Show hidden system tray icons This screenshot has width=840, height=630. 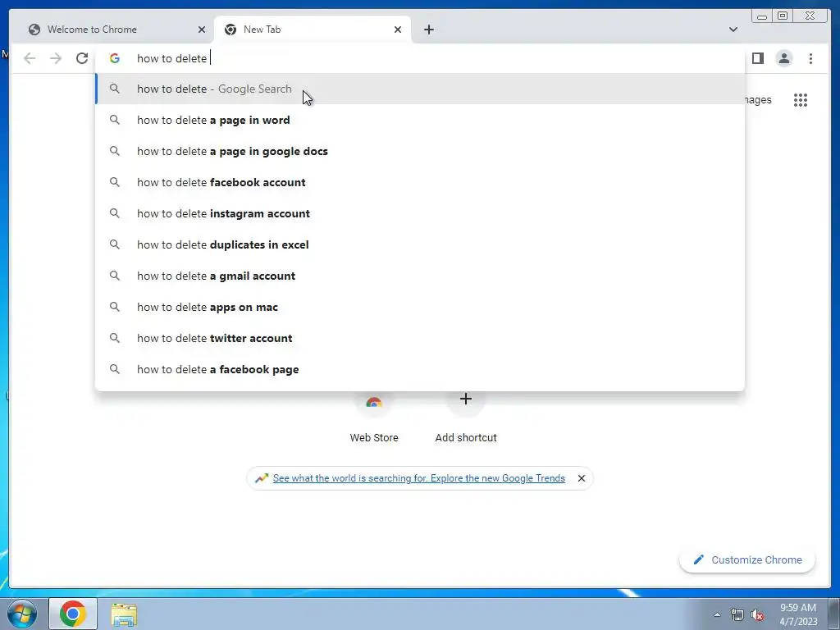coord(717,614)
